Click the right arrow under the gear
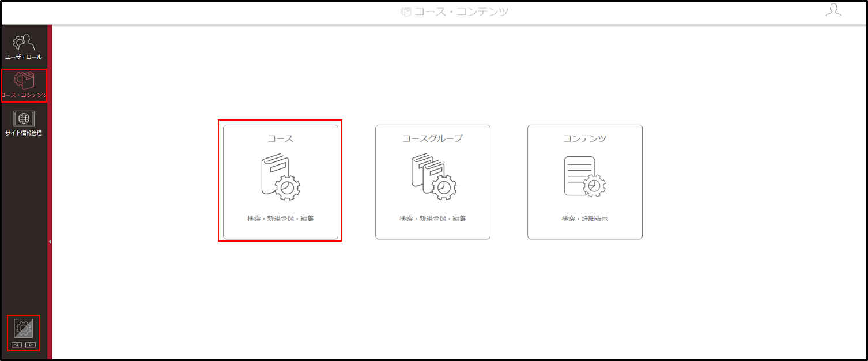This screenshot has height=361, width=868. coord(31,345)
